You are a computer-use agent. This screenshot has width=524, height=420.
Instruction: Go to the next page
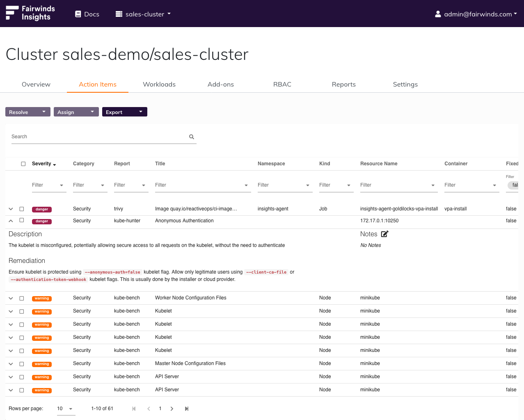point(172,409)
